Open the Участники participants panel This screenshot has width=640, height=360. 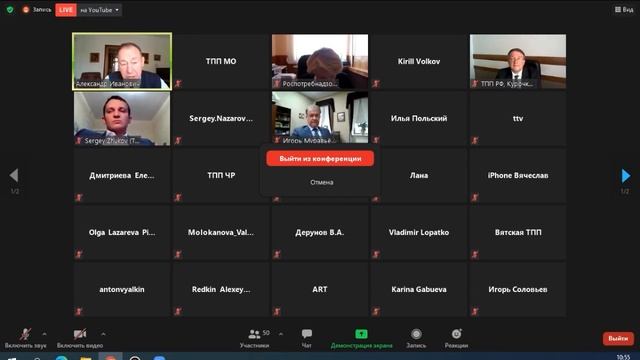[x=255, y=338]
